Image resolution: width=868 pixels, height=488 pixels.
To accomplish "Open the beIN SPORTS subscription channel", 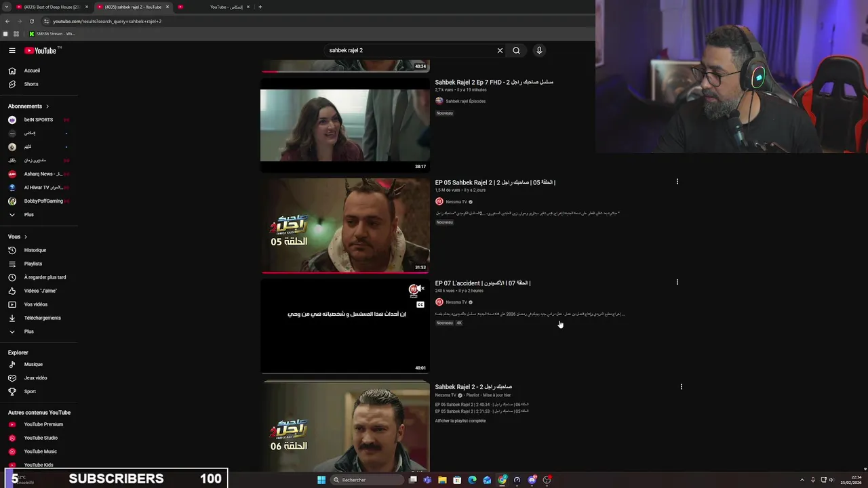I will tap(39, 120).
